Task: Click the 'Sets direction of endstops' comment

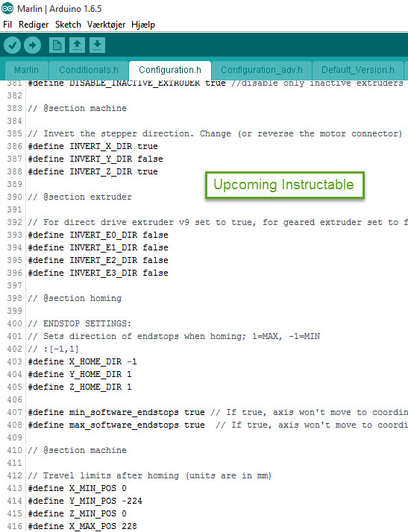Action: pyautogui.click(x=174, y=336)
